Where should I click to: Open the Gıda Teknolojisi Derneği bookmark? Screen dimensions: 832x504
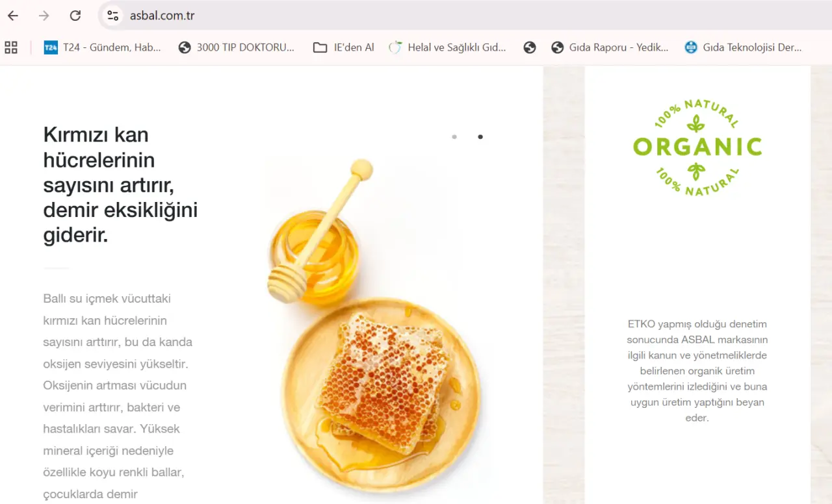(743, 47)
